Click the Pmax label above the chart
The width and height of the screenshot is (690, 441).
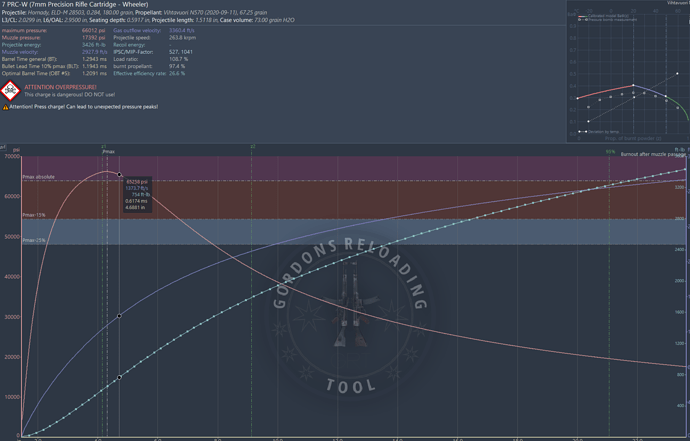pos(108,151)
